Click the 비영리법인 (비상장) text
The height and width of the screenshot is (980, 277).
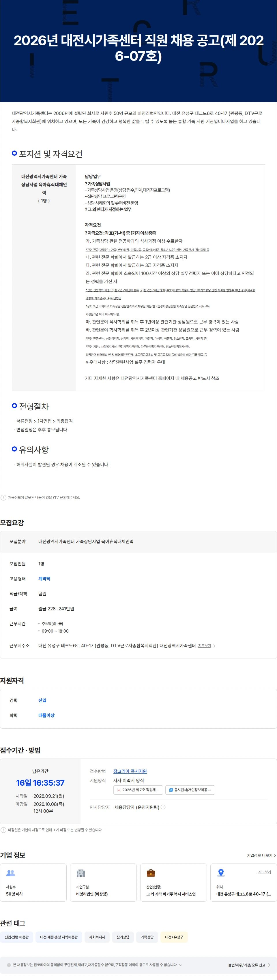(92, 894)
